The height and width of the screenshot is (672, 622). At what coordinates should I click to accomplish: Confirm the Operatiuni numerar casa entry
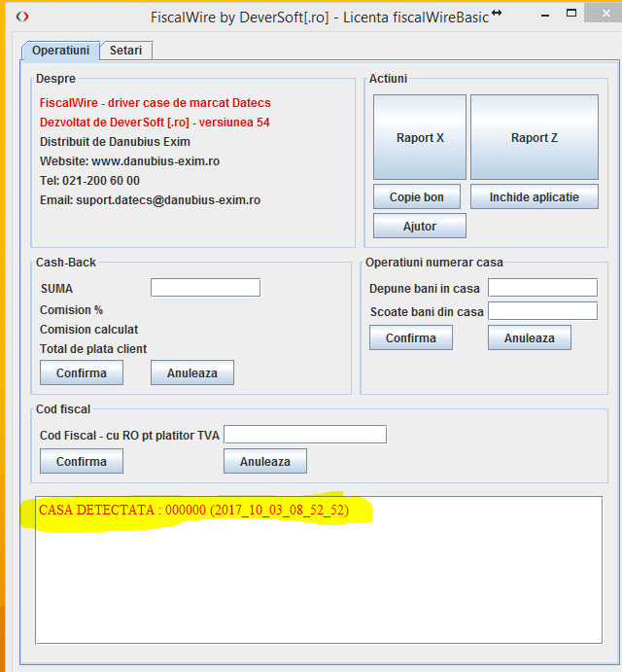410,337
